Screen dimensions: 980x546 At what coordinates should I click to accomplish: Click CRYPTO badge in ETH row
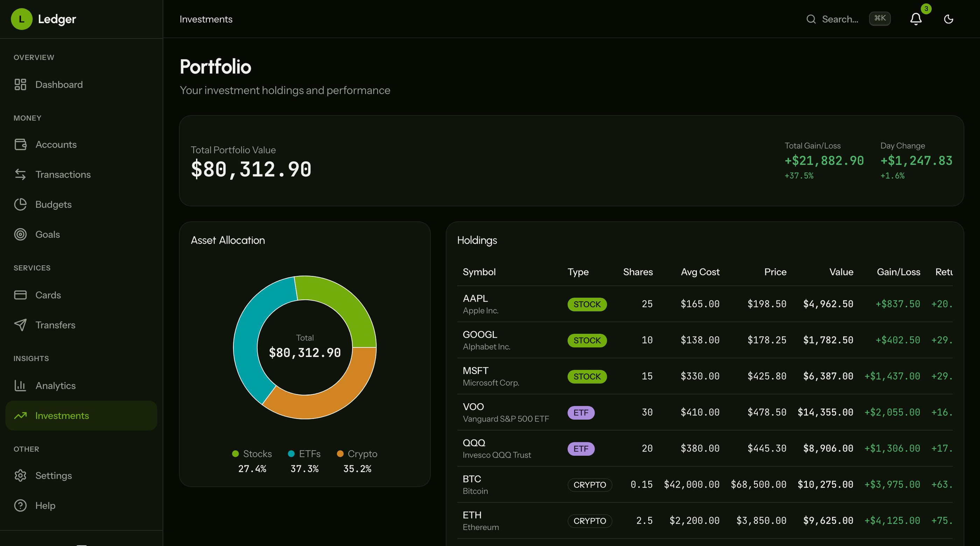[590, 521]
